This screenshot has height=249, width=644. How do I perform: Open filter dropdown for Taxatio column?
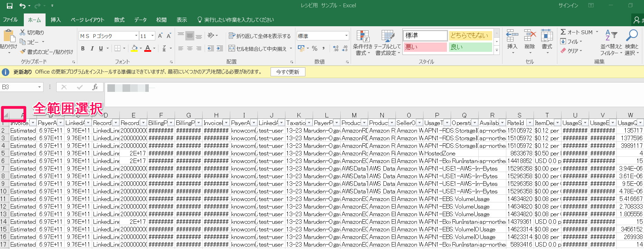(309, 123)
